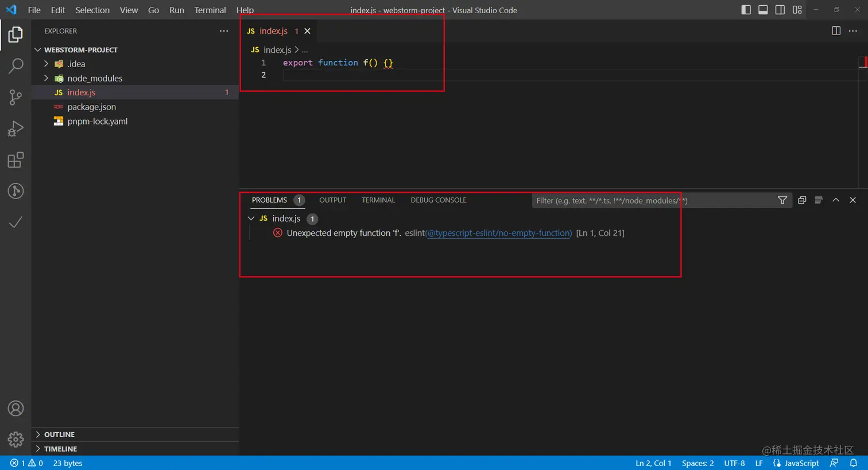The image size is (868, 470).
Task: Open the Go menu
Action: (x=153, y=10)
